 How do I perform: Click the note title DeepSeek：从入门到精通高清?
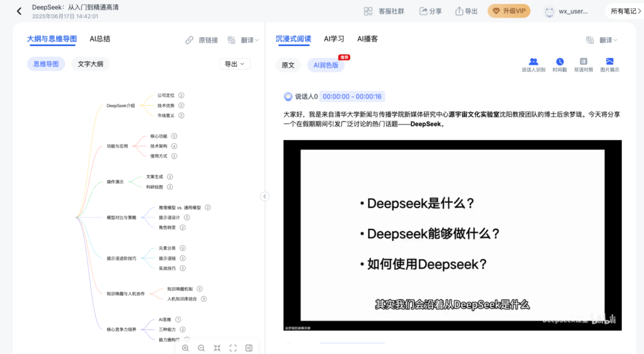(x=75, y=8)
